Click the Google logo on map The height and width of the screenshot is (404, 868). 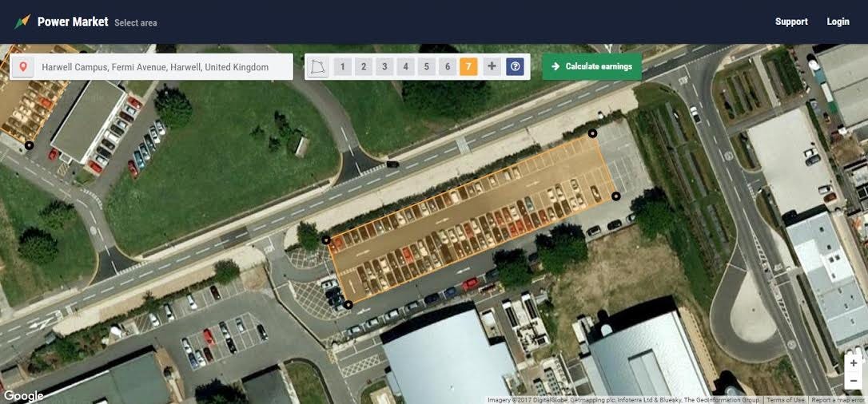(23, 396)
